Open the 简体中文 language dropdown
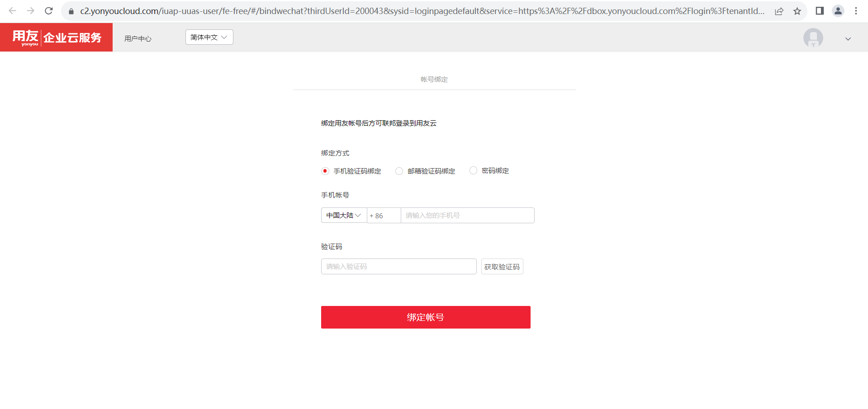868x409 pixels. (x=209, y=37)
